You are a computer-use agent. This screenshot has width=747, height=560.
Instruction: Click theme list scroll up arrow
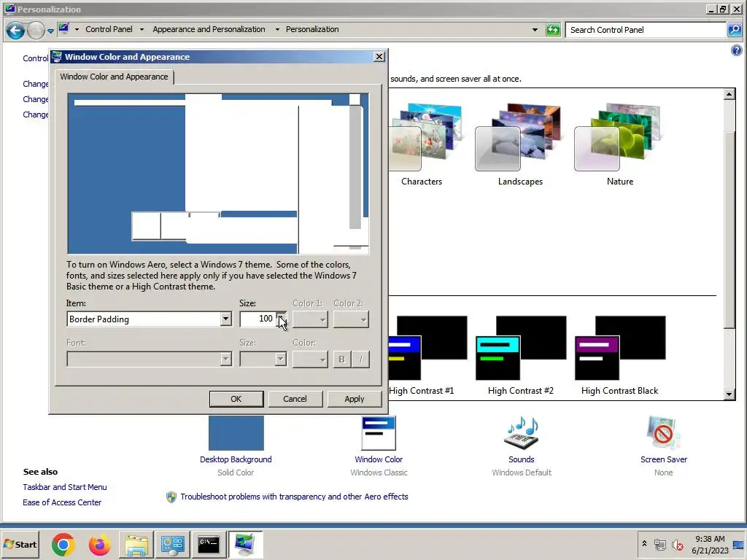729,94
